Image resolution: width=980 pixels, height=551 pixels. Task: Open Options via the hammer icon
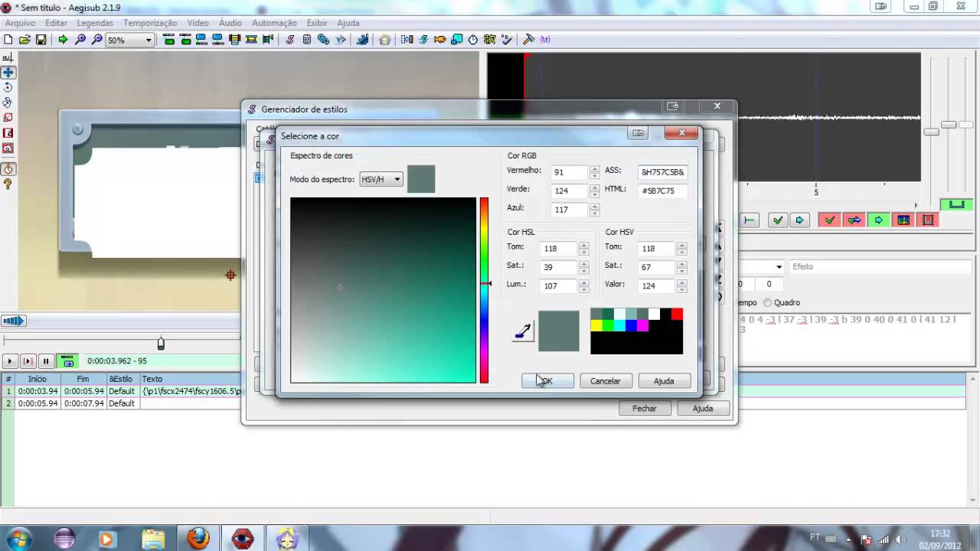[528, 39]
